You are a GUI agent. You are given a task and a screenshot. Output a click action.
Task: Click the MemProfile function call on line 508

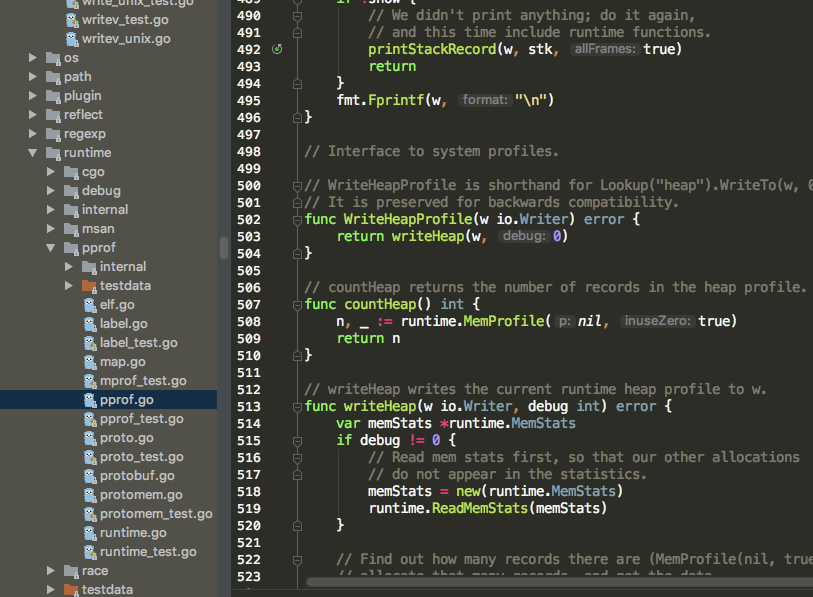coord(503,321)
